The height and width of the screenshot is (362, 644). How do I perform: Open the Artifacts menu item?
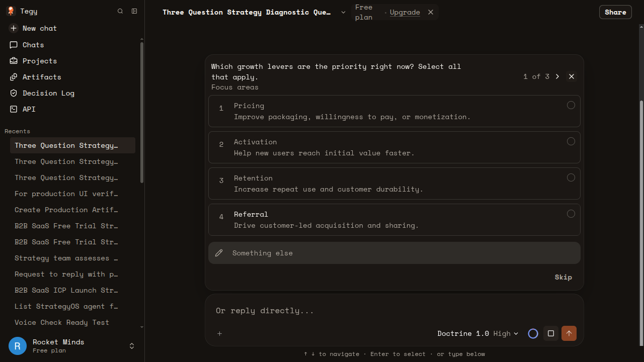pyautogui.click(x=72, y=77)
